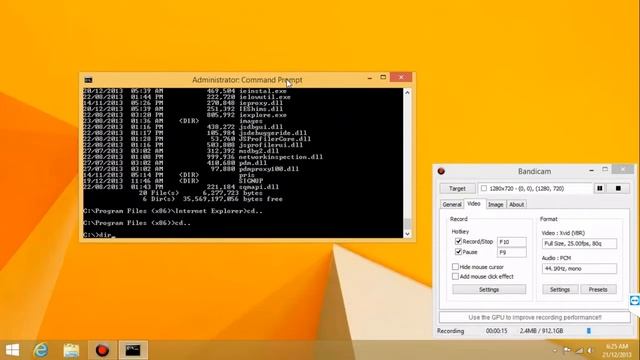Minimize the Bandicam window
The height and width of the screenshot is (360, 640).
tap(591, 170)
